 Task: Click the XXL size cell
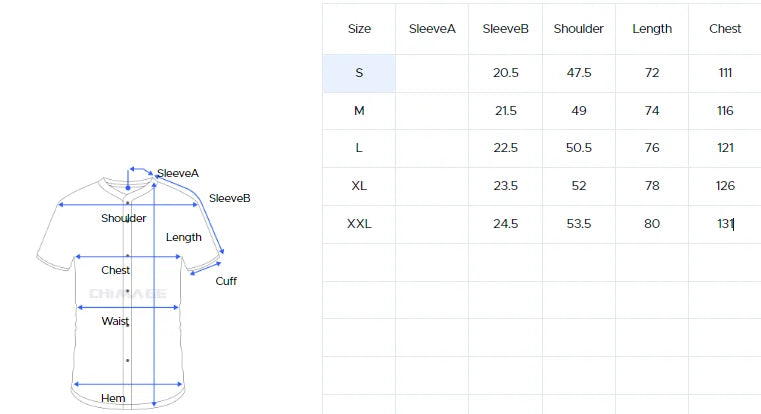[359, 224]
